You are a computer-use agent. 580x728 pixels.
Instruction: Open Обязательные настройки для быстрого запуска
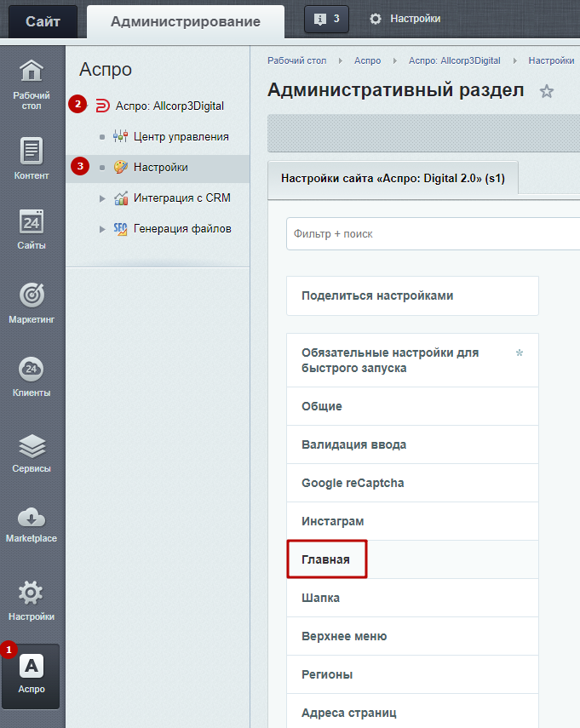coord(412,360)
